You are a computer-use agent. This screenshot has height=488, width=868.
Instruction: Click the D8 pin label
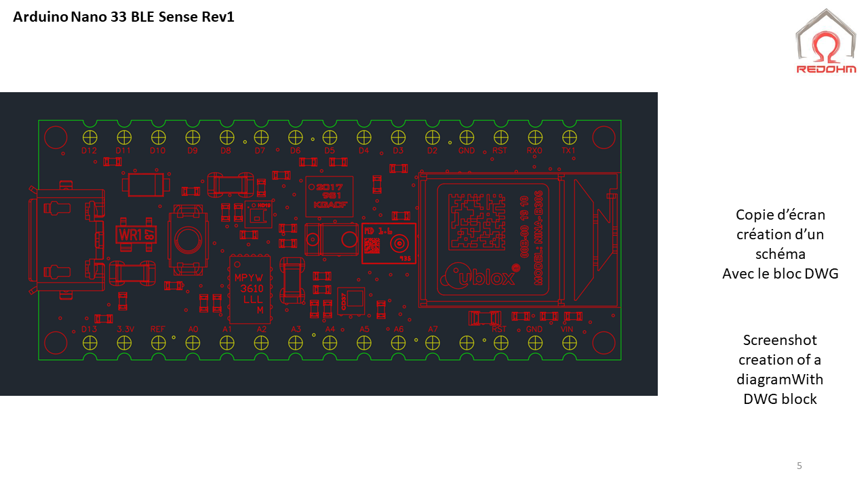pyautogui.click(x=226, y=150)
